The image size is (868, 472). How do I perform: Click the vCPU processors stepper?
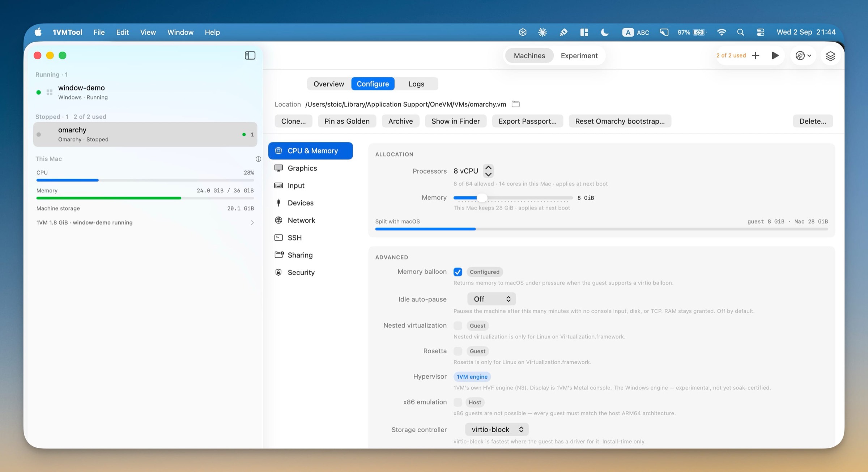click(488, 171)
